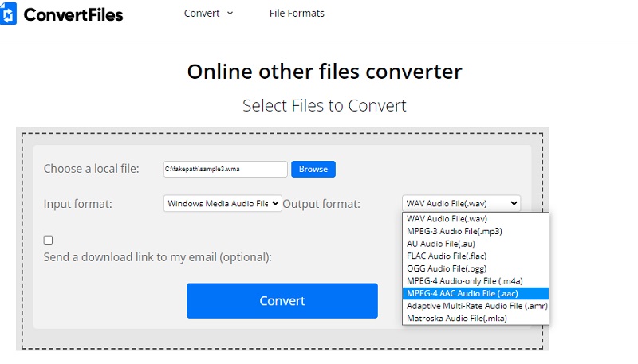The image size is (638, 364).
Task: Select highlighted MPEG-4 AAC Audio File (.aac)
Action: (475, 293)
